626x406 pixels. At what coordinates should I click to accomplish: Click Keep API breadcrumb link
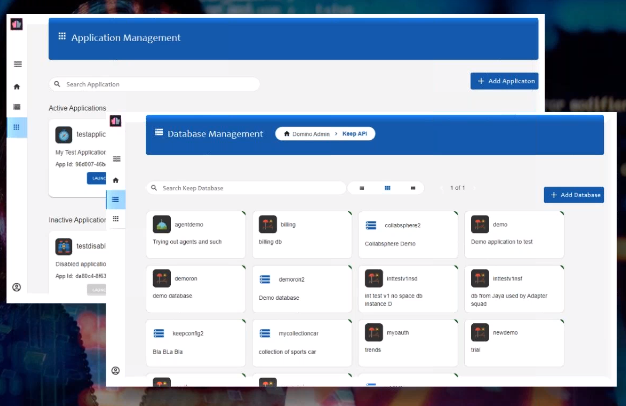355,134
